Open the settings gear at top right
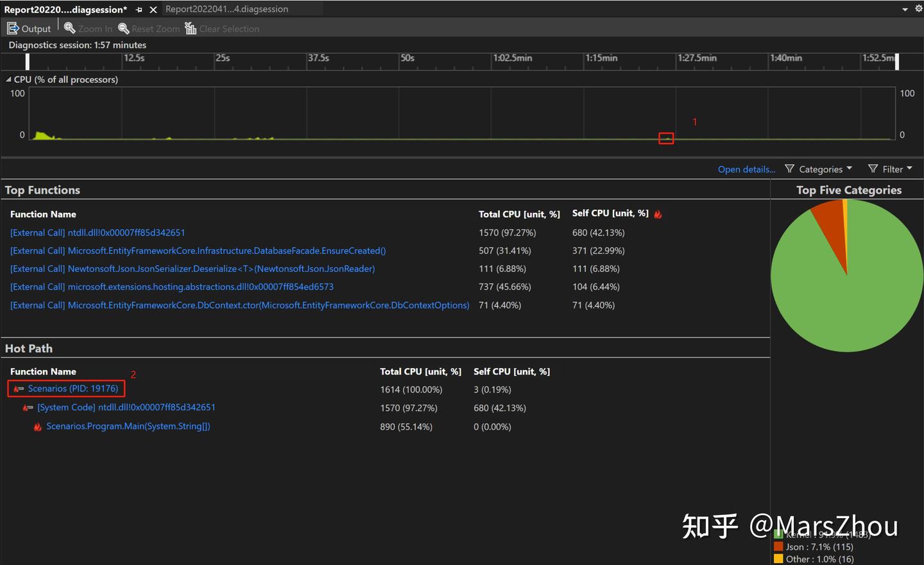924x565 pixels. [x=918, y=9]
